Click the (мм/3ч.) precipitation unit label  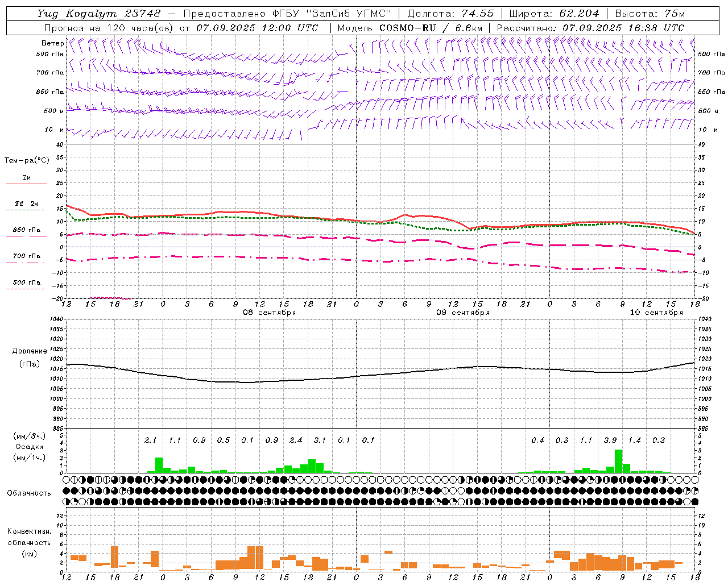(x=29, y=436)
